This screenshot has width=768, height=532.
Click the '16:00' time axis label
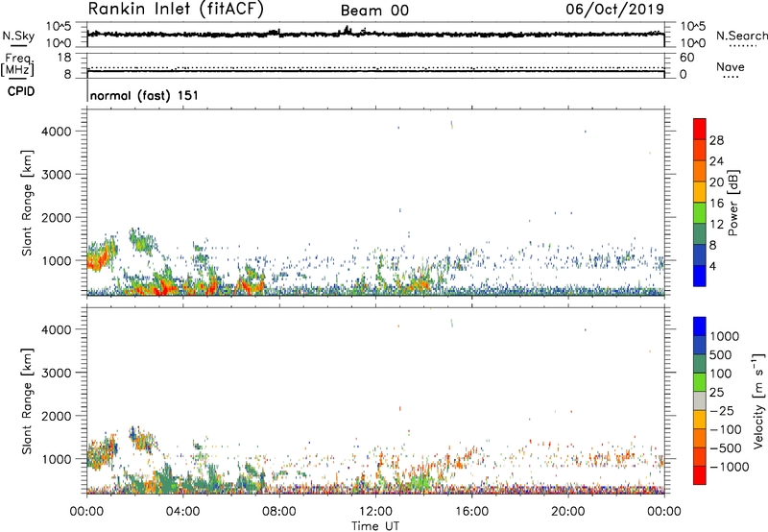pos(471,512)
